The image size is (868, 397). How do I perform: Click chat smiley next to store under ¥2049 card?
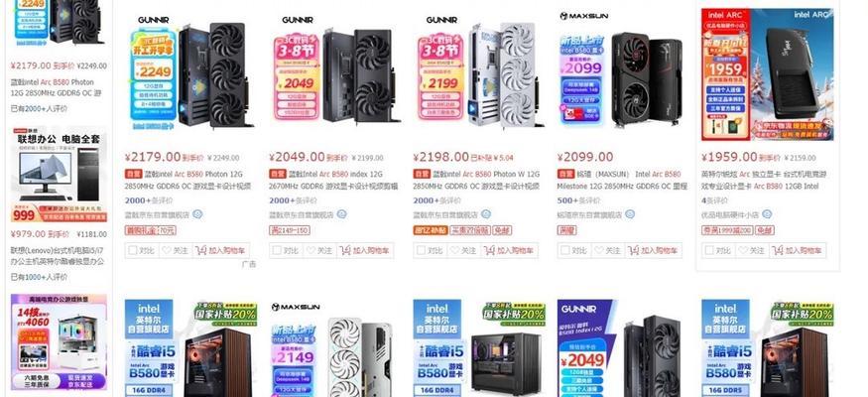[x=341, y=214]
